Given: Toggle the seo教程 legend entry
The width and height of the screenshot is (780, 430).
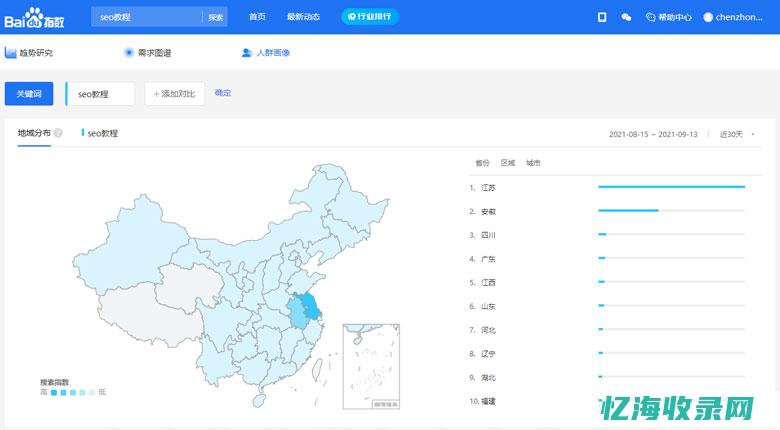Looking at the screenshot, I should pos(100,133).
